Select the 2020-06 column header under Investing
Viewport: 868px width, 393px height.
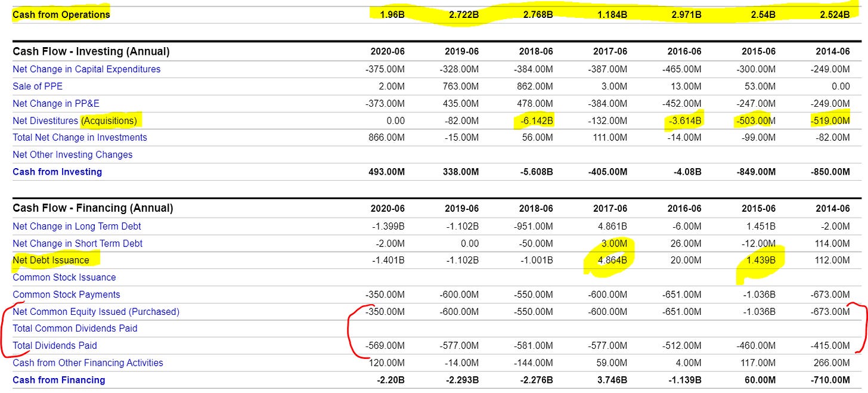click(387, 52)
